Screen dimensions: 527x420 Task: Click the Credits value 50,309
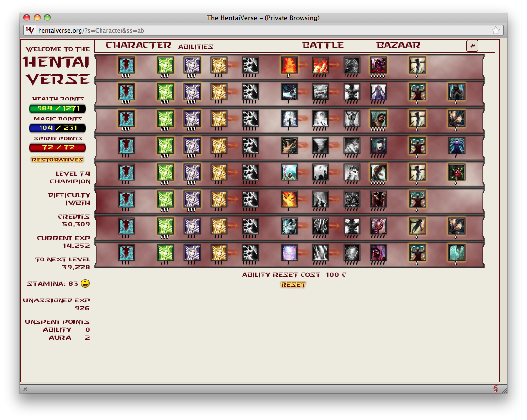[76, 224]
